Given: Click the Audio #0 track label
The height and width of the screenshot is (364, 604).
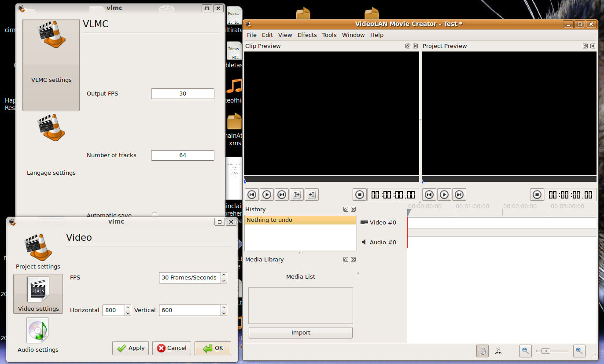Looking at the screenshot, I should pos(379,243).
